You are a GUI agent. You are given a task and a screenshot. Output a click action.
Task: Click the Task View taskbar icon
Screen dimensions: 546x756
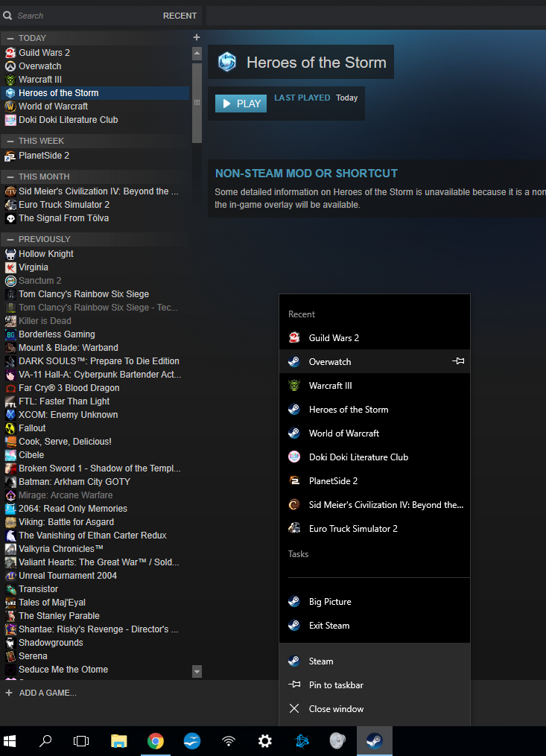81,740
